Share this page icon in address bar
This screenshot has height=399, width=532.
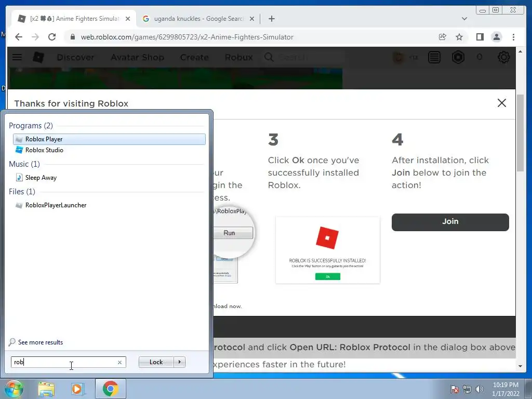coord(442,37)
